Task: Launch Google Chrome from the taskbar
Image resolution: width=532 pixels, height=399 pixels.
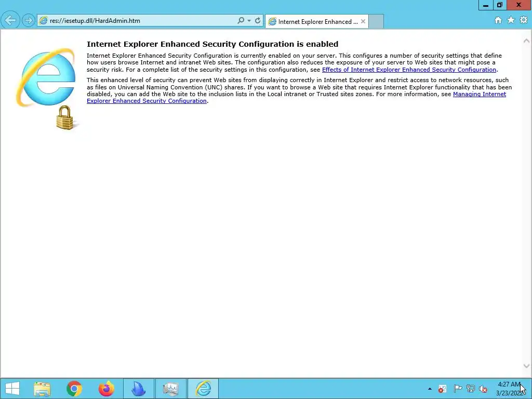Action: 74,389
